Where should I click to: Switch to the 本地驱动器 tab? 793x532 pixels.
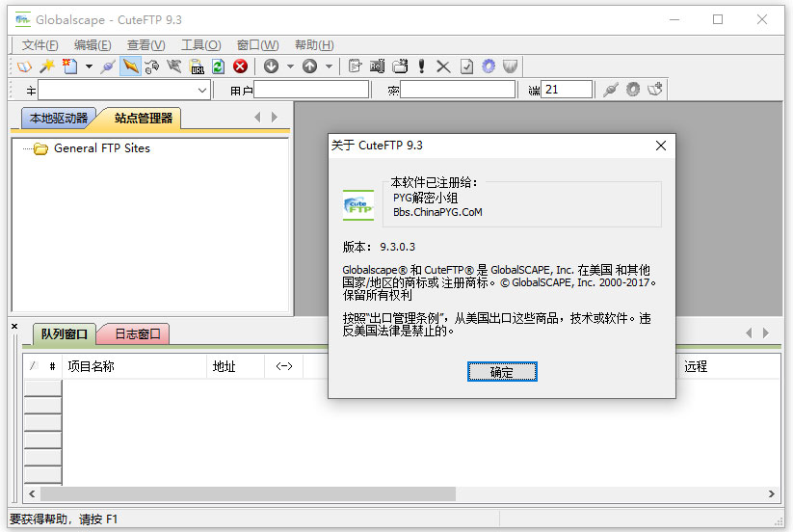click(x=59, y=119)
